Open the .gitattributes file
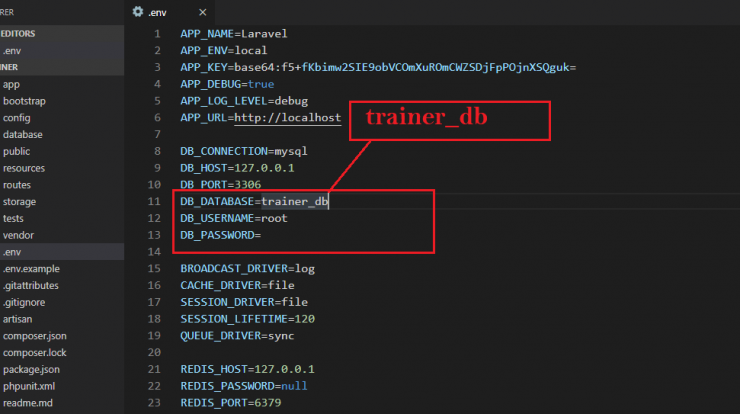This screenshot has width=740, height=414. [31, 286]
